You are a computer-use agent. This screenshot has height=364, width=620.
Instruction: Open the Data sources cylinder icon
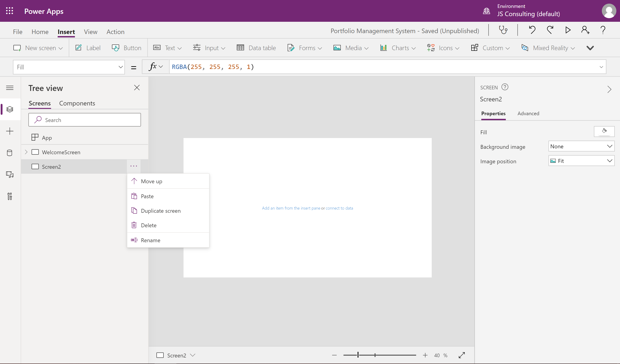[10, 153]
